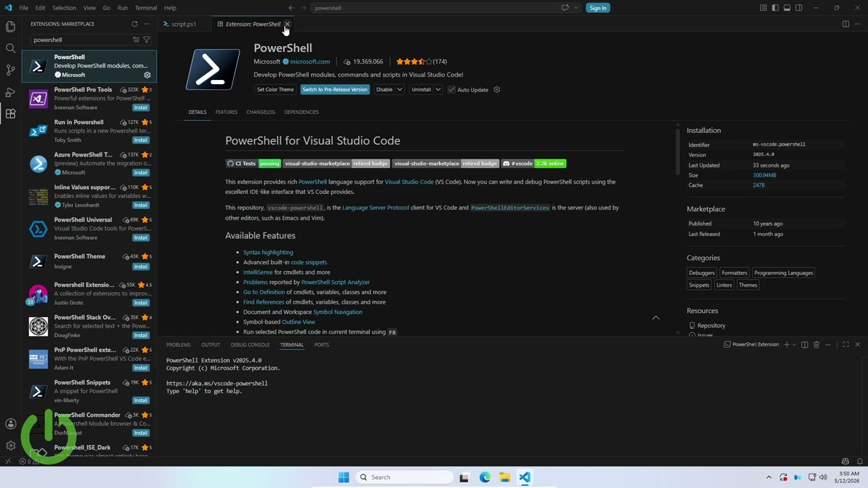Open the Run and Debug view
The height and width of the screenshot is (488, 868).
[x=10, y=91]
